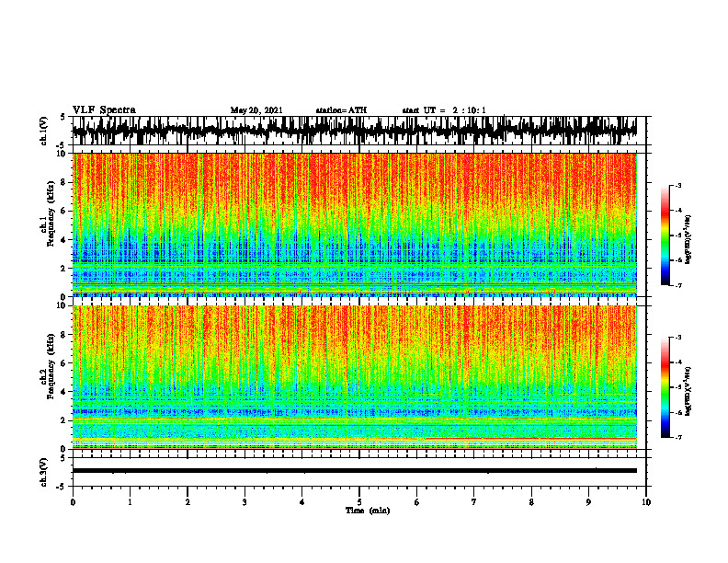The height and width of the screenshot is (563, 728).
Task: Click the ch.1 color bar log(PSD) label
Action: (688, 240)
